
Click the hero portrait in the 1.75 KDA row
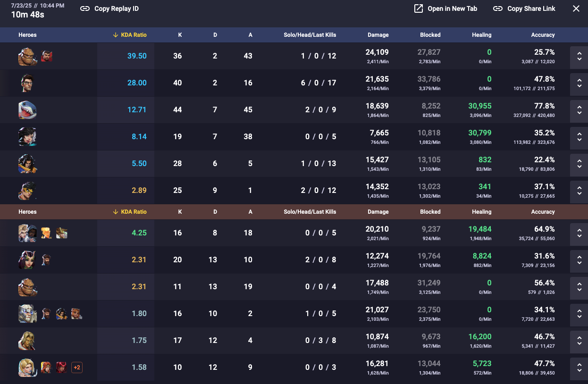[27, 341]
